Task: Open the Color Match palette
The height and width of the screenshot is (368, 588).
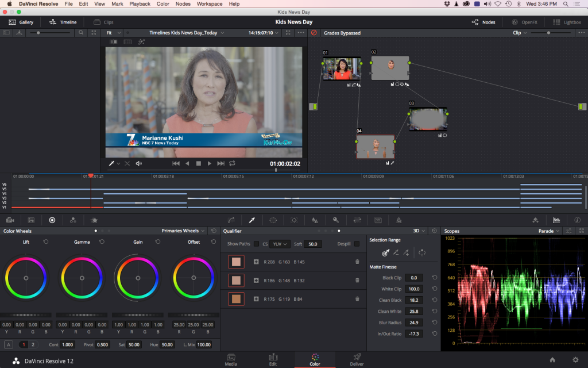Action: pos(31,220)
